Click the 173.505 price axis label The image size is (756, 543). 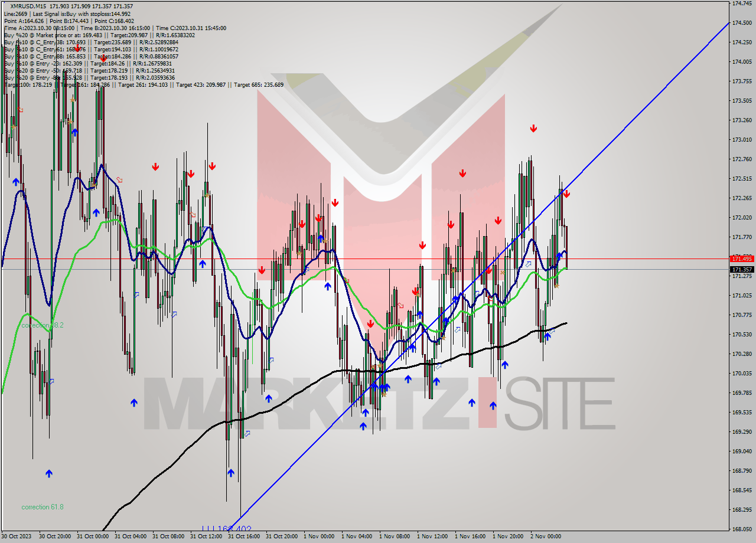[742, 101]
